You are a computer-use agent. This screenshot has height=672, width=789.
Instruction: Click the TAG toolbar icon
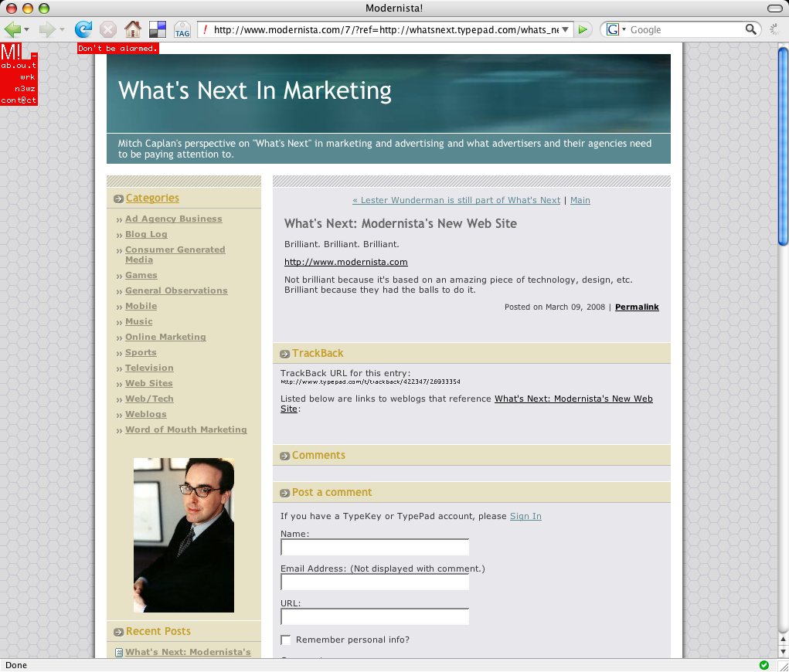click(x=182, y=29)
